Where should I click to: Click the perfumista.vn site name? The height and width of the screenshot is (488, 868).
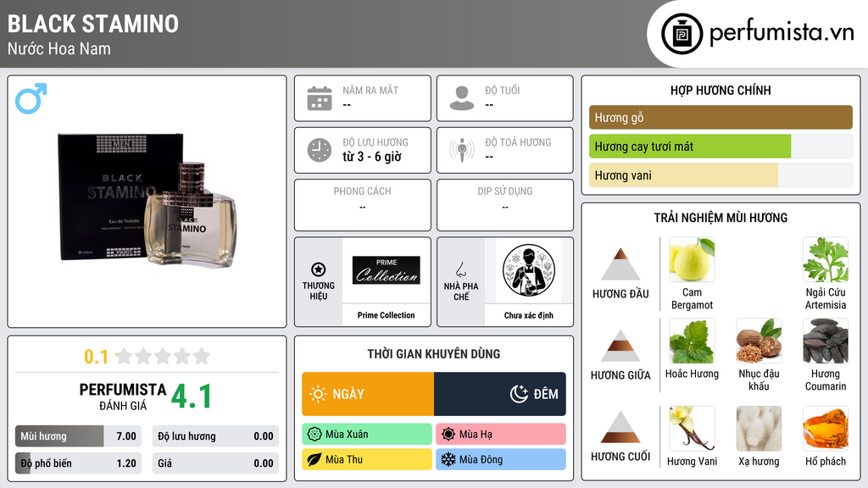782,33
